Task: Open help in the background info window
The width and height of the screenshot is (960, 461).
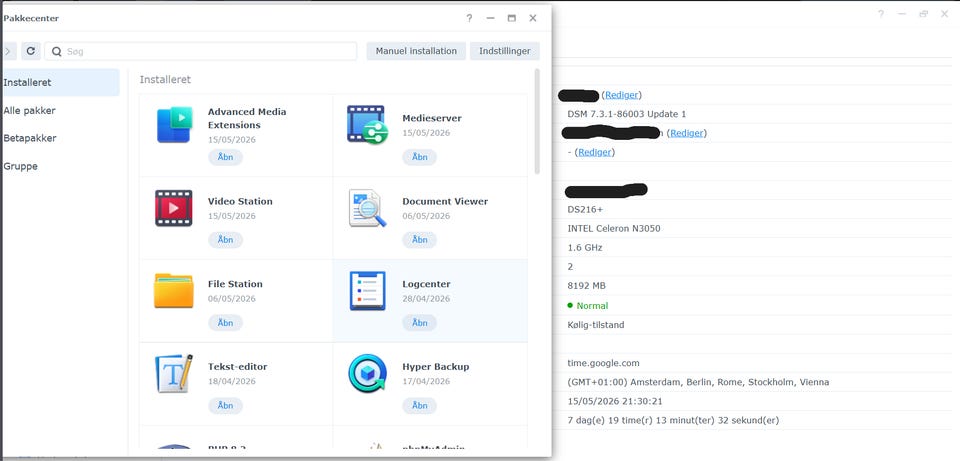Action: pyautogui.click(x=880, y=13)
